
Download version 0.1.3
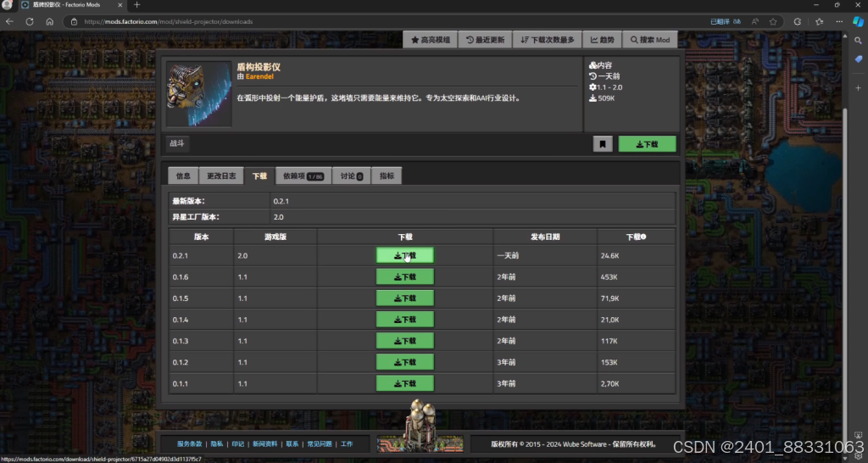pyautogui.click(x=404, y=341)
